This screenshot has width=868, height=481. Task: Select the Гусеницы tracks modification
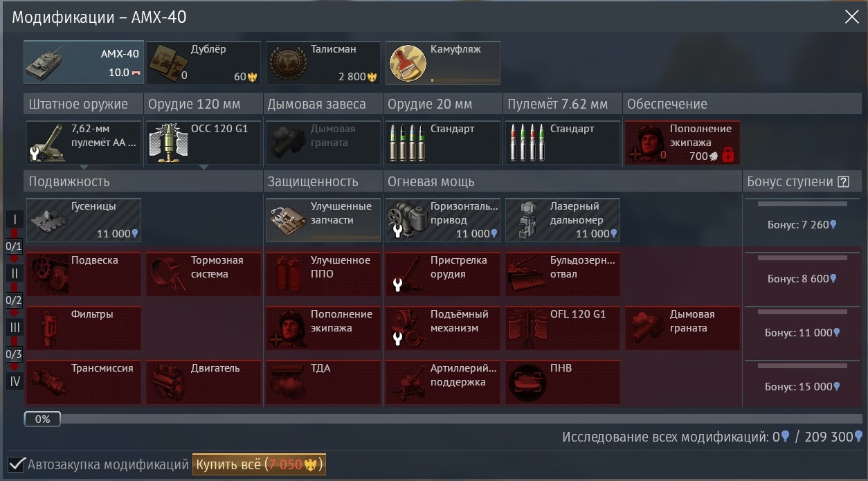coord(83,220)
